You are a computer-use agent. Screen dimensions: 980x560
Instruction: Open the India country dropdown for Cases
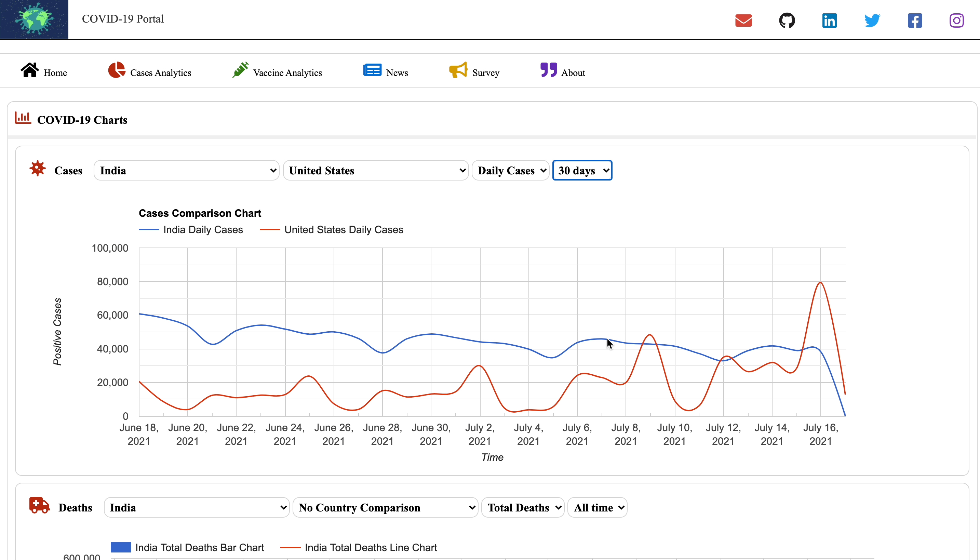click(x=187, y=170)
